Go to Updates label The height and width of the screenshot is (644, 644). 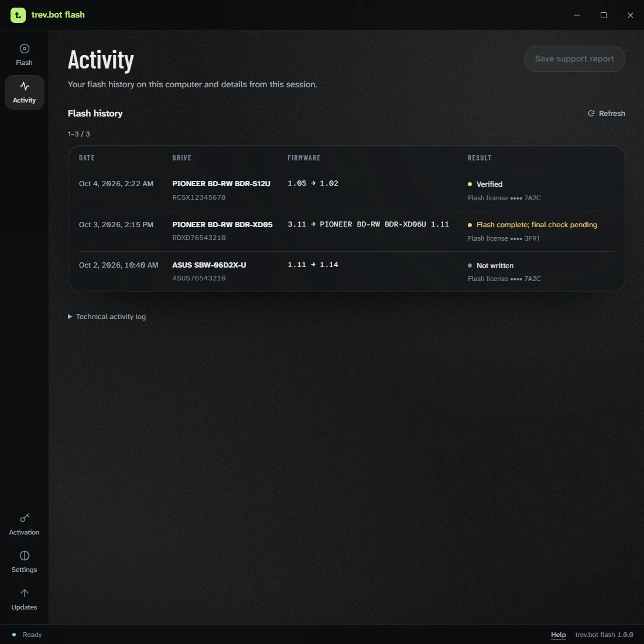[x=24, y=607]
